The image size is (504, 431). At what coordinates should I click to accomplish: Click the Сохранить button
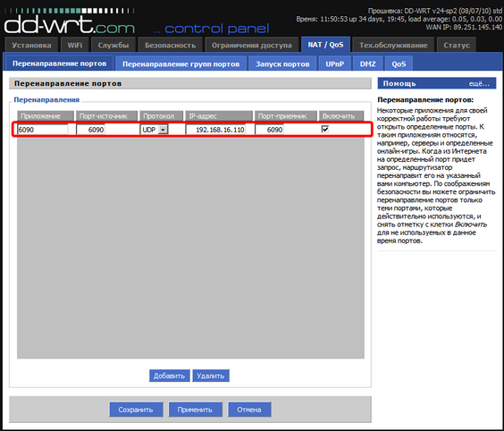coord(136,410)
